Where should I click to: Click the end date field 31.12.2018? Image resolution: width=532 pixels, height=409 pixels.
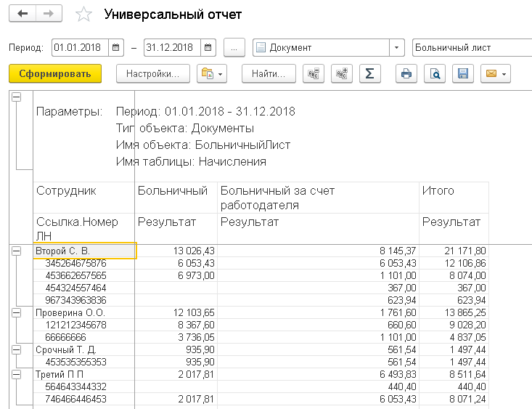pyautogui.click(x=172, y=47)
